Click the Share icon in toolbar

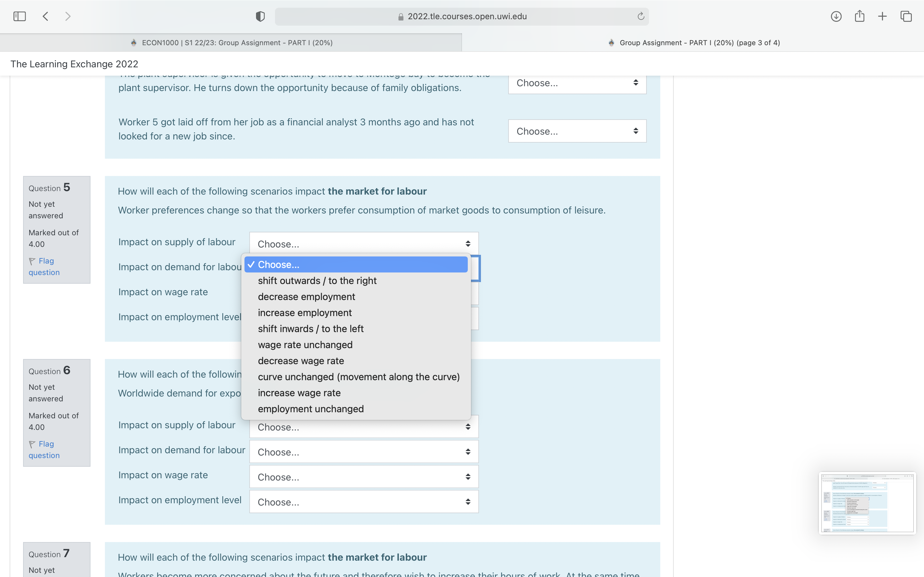859,16
